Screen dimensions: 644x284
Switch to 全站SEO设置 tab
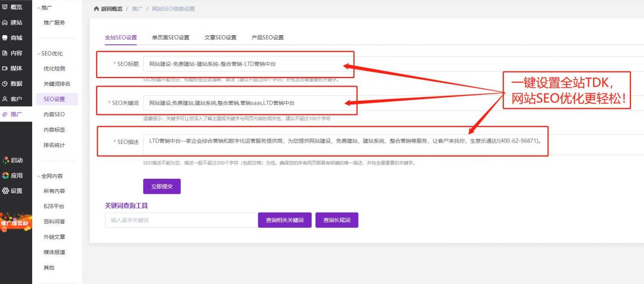(121, 37)
